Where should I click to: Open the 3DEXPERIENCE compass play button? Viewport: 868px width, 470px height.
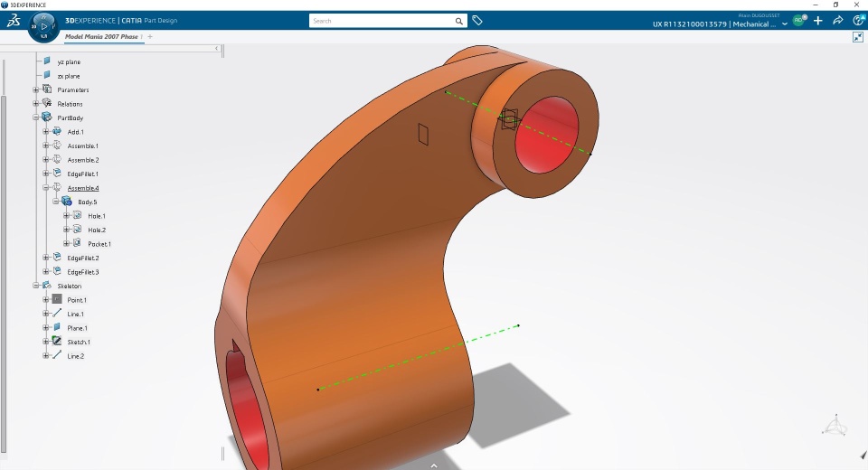(x=43, y=26)
